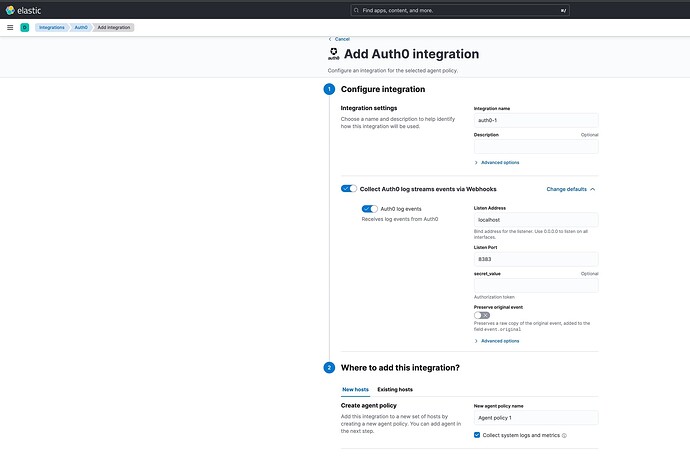Enable Preserve original event switch
690x456 pixels.
coord(482,315)
